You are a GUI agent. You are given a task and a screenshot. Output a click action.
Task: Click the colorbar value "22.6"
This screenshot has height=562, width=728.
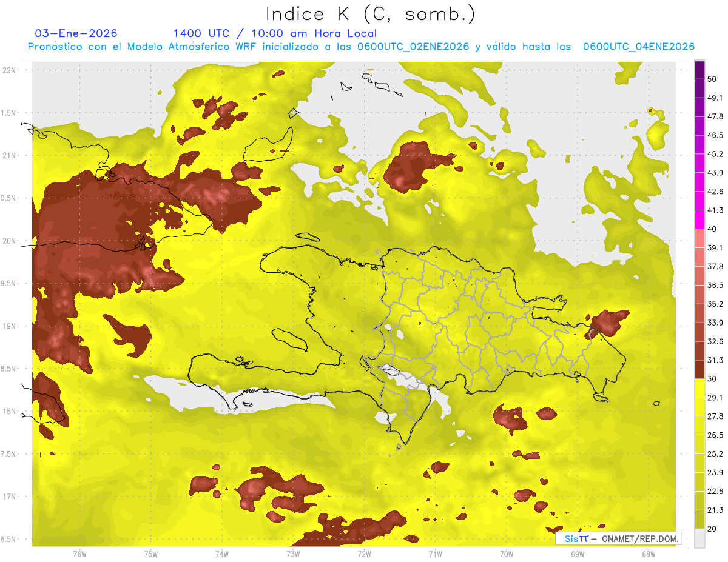(x=715, y=491)
